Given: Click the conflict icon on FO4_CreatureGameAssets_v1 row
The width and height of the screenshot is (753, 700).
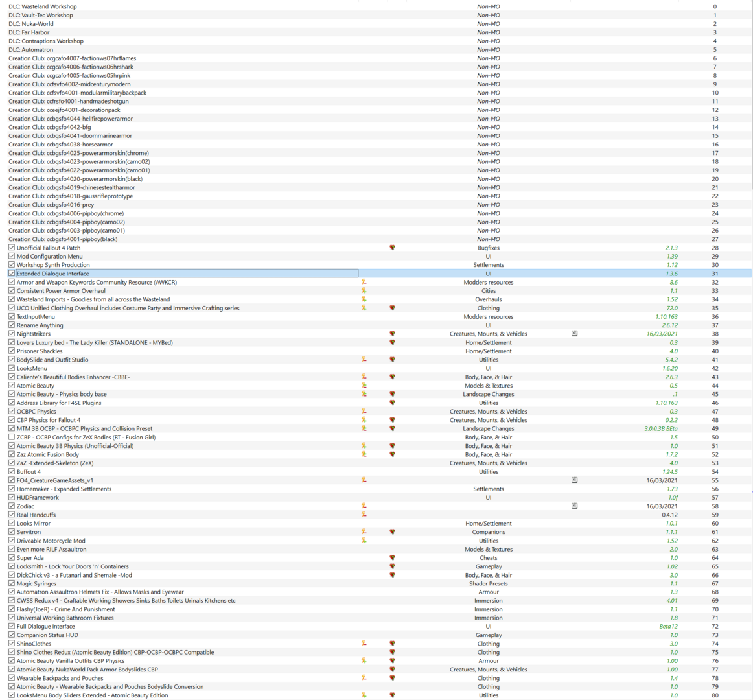Looking at the screenshot, I should click(x=364, y=480).
